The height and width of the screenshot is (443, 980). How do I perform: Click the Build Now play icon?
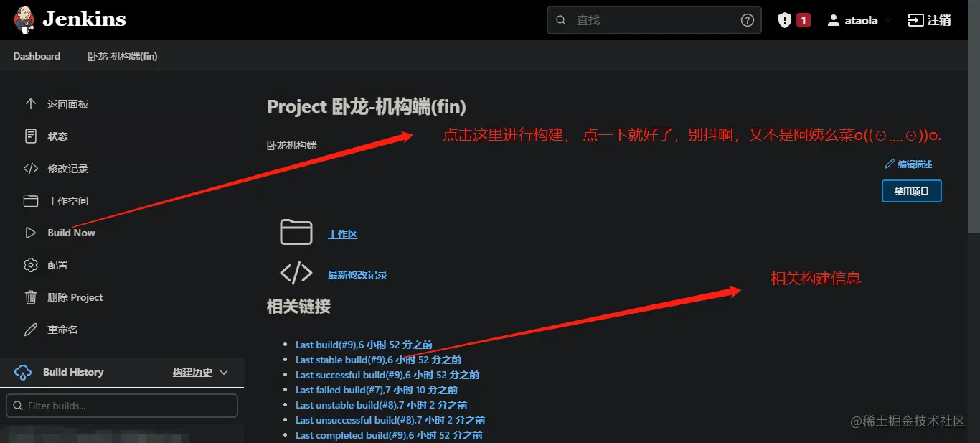pos(30,233)
